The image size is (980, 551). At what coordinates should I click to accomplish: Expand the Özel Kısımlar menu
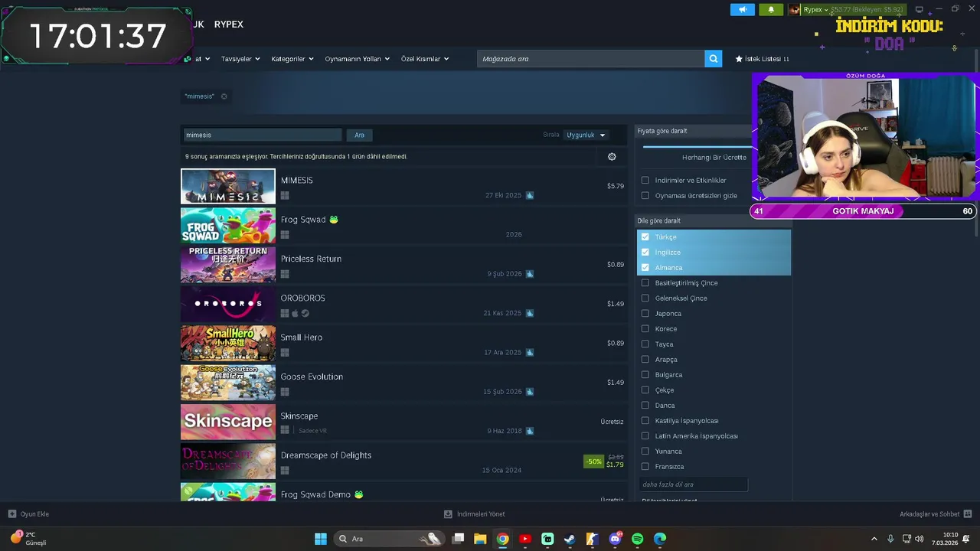tap(425, 59)
